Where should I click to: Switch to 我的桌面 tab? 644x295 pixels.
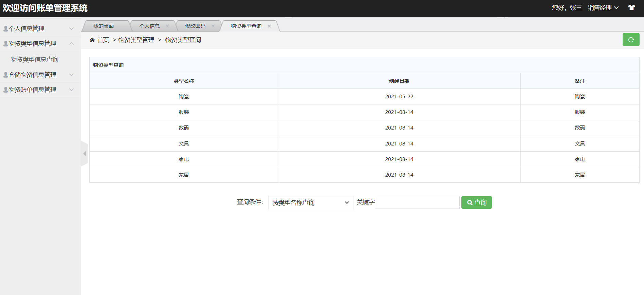[104, 26]
